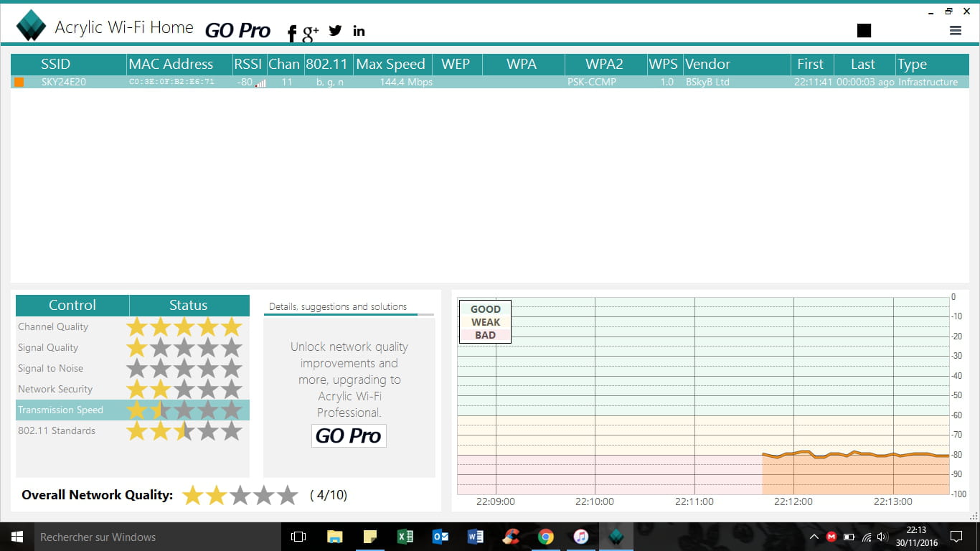Select the Channel Quality row
The image size is (980, 551).
click(133, 327)
